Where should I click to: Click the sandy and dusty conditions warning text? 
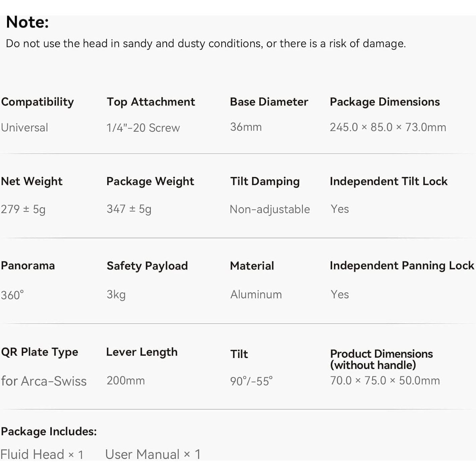coord(205,44)
